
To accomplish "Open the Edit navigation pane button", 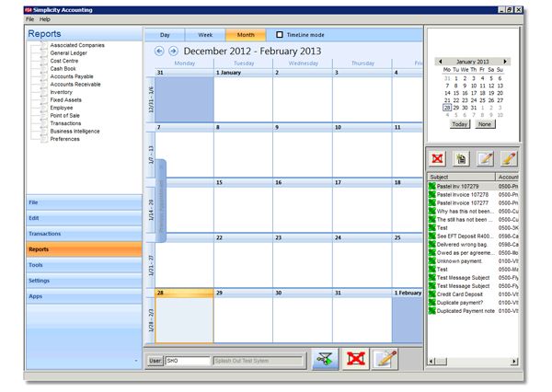I will pos(84,218).
